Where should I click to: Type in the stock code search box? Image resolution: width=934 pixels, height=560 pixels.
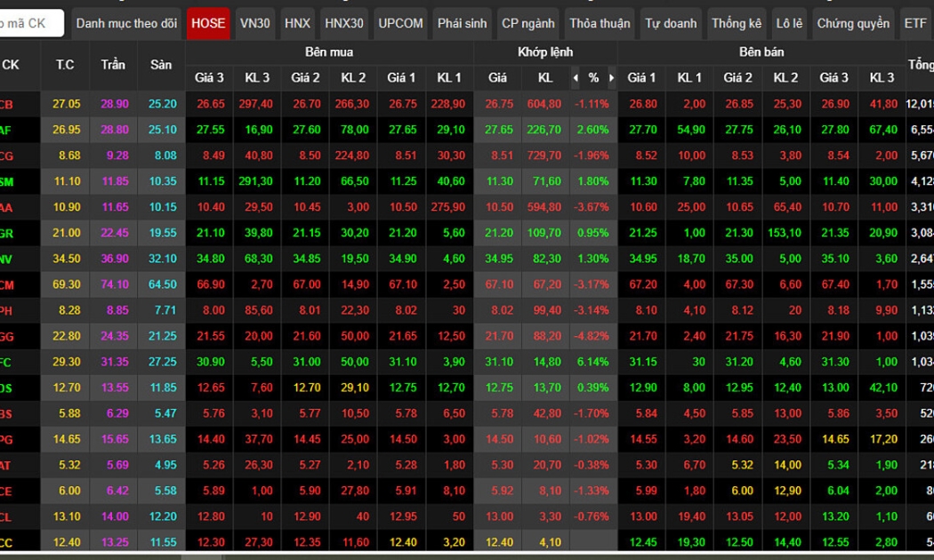click(x=32, y=23)
